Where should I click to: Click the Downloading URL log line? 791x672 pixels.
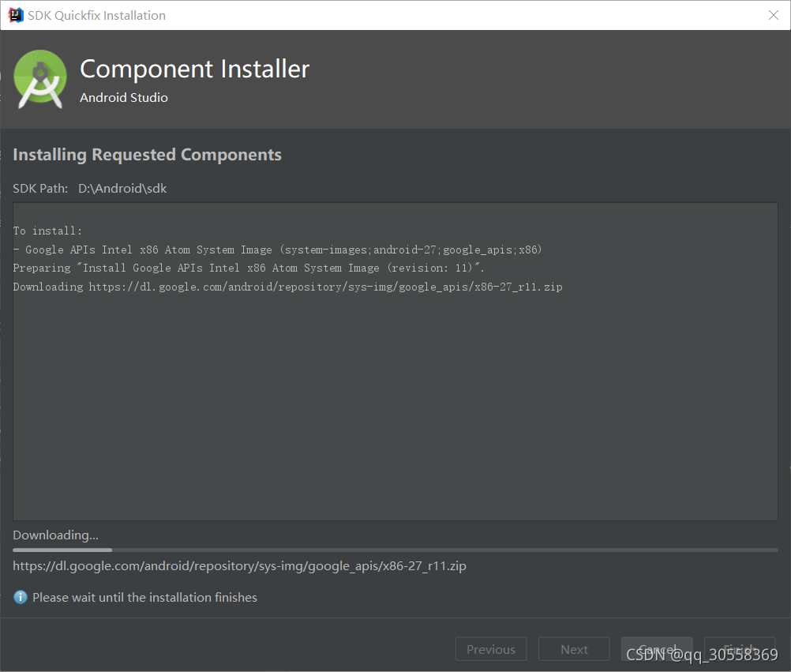tap(287, 287)
